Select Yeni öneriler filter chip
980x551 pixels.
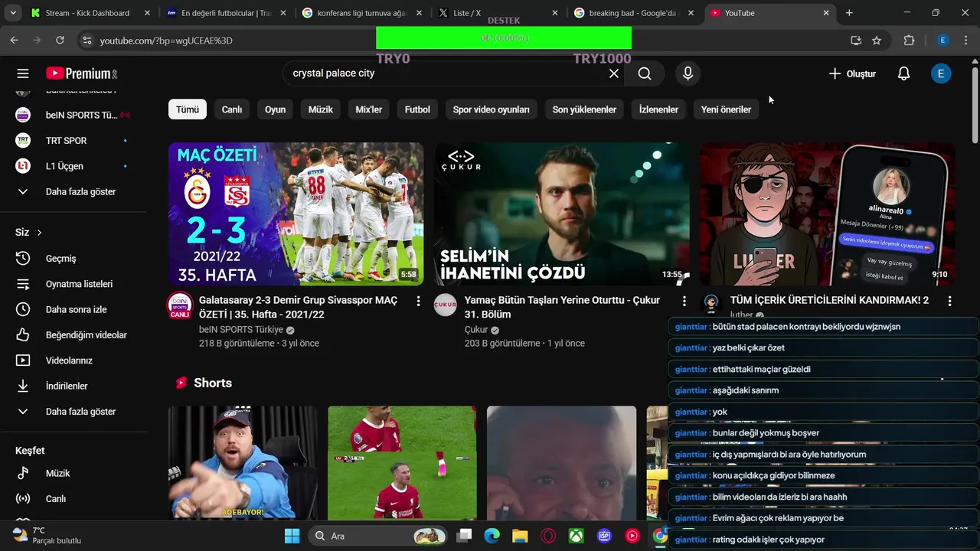tap(726, 109)
